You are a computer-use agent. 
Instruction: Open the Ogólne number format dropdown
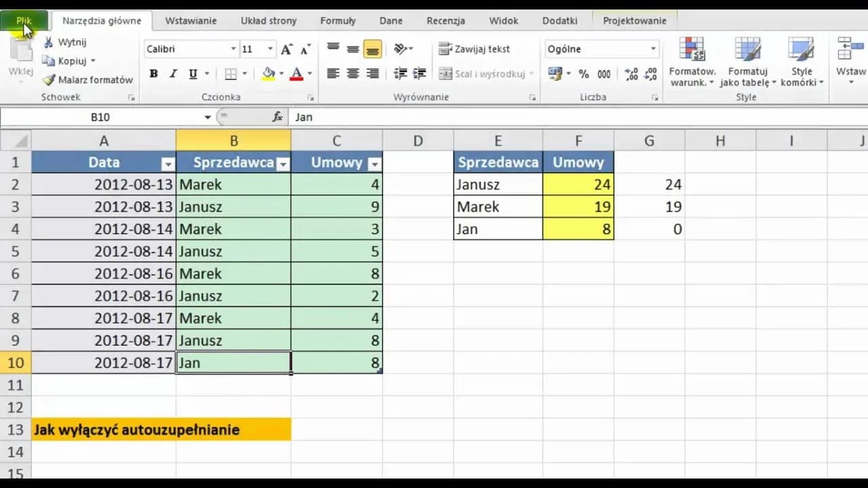coord(653,49)
